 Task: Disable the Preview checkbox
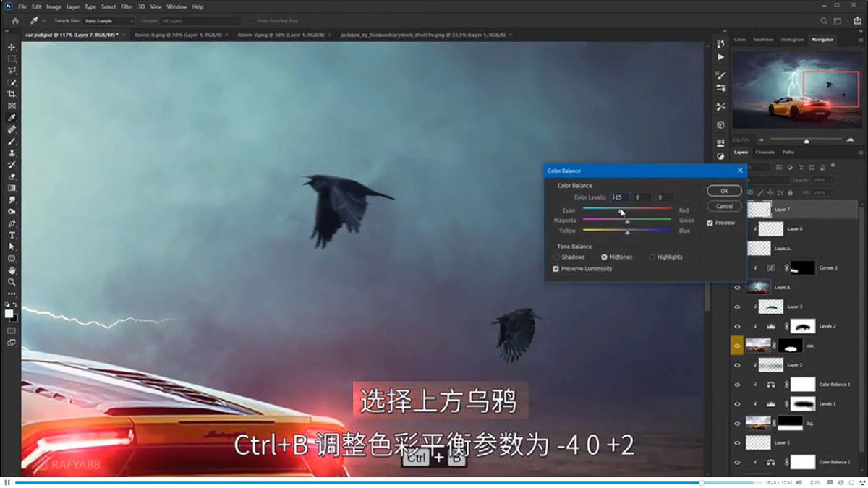(710, 223)
